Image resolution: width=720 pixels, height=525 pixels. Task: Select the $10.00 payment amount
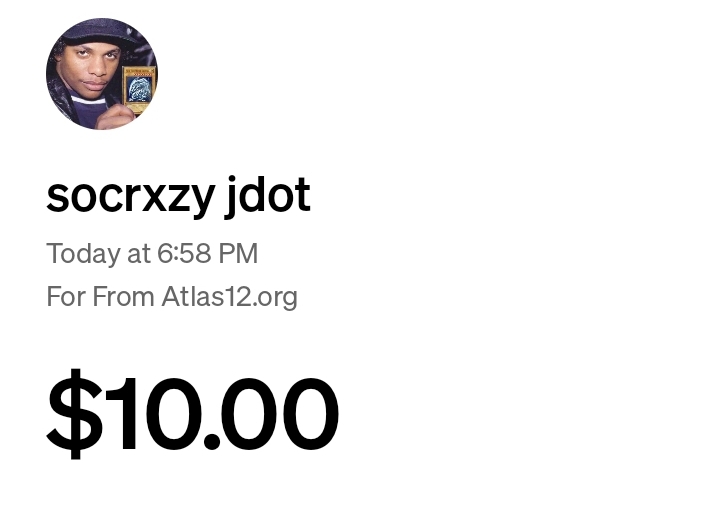(x=193, y=413)
